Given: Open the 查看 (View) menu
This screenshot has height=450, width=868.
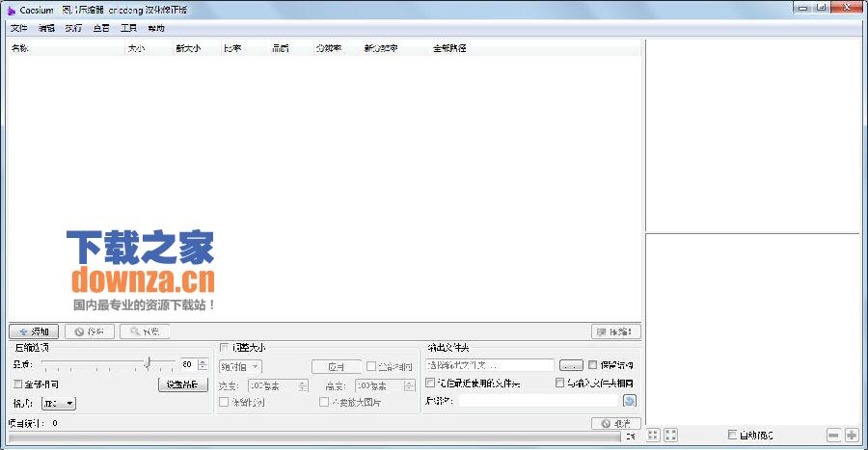Looking at the screenshot, I should [101, 28].
